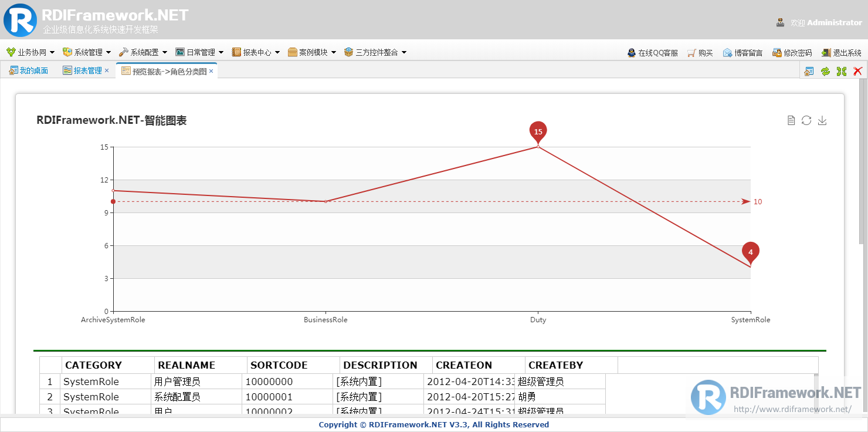Image resolution: width=868 pixels, height=432 pixels.
Task: Click the envelope 博客留言 icon
Action: click(x=727, y=53)
